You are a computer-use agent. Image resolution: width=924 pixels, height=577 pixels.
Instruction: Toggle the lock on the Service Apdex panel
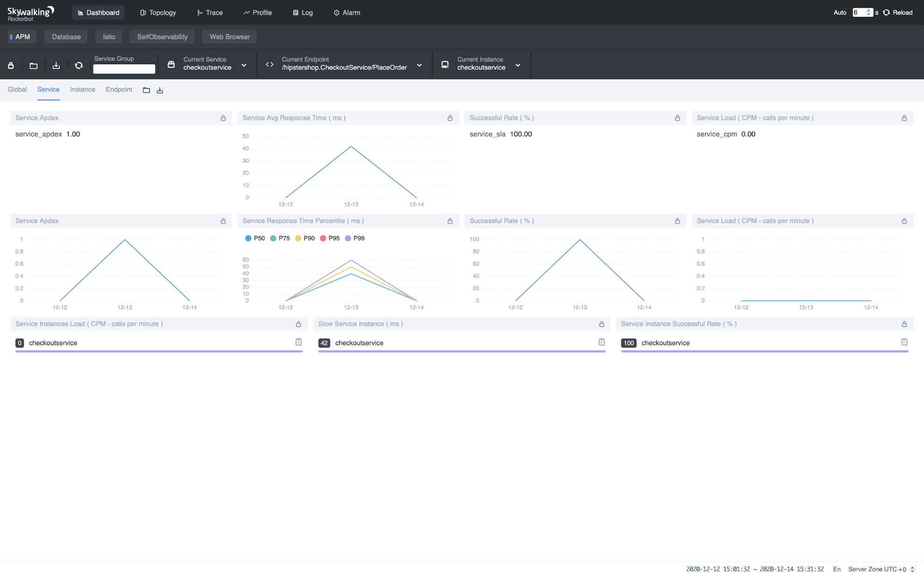pos(224,118)
